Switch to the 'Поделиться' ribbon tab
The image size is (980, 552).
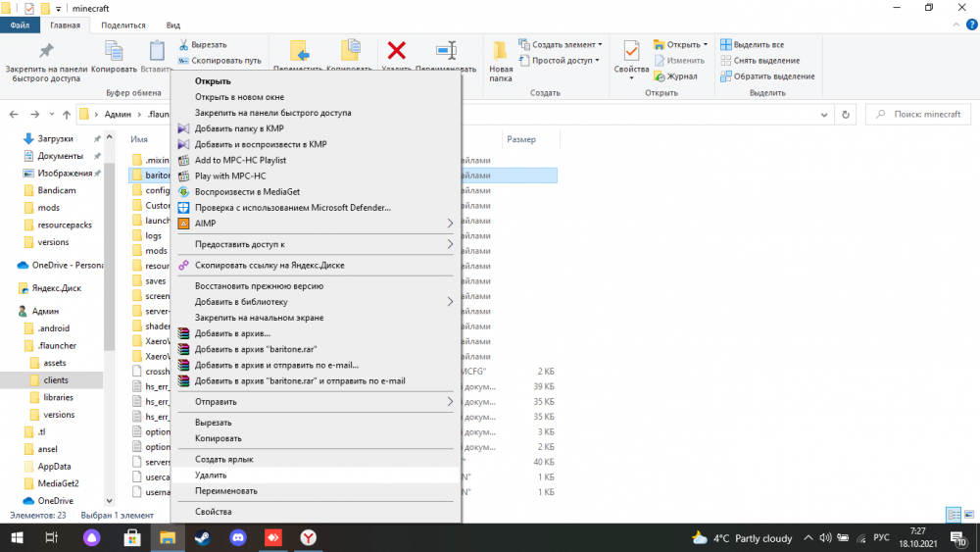(x=123, y=25)
